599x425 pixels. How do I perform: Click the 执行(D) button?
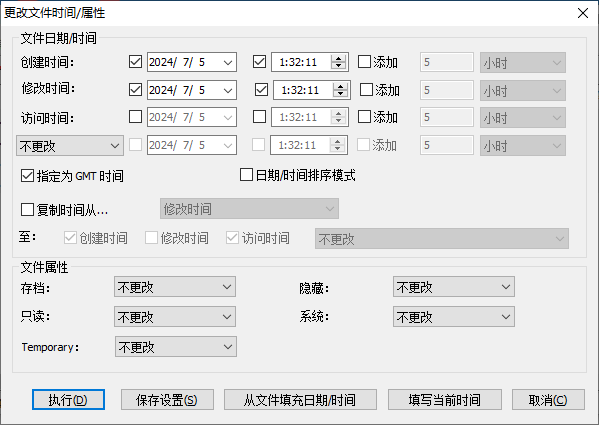tap(68, 400)
